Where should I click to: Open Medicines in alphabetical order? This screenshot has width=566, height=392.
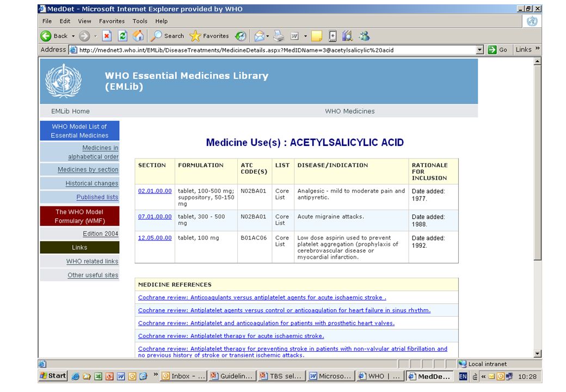click(x=93, y=152)
